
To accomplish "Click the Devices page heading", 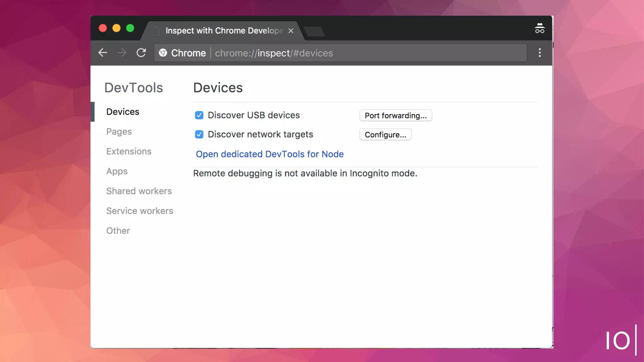I will 218,88.
